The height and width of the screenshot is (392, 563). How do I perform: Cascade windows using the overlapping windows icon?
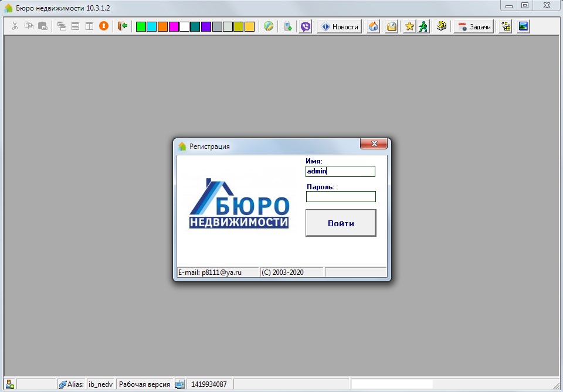[x=62, y=26]
